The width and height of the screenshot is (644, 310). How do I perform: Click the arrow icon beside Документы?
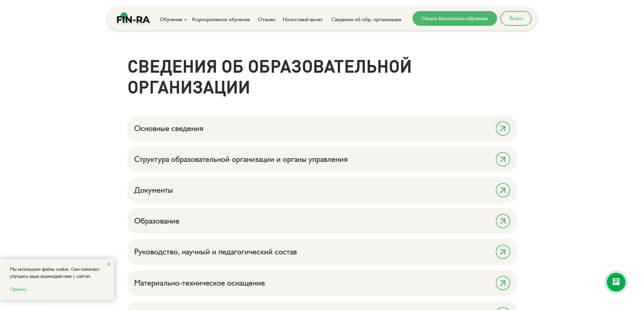point(502,190)
